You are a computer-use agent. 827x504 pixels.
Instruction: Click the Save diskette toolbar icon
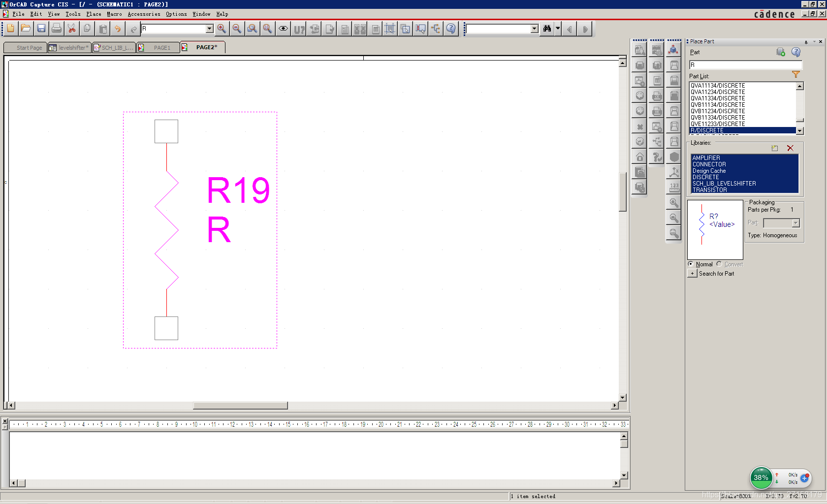pos(41,29)
